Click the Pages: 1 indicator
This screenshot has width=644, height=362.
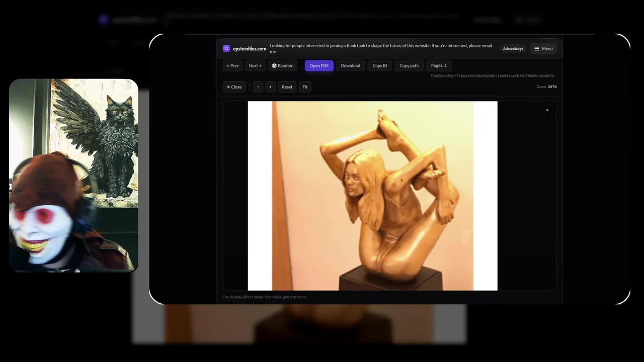tap(439, 66)
